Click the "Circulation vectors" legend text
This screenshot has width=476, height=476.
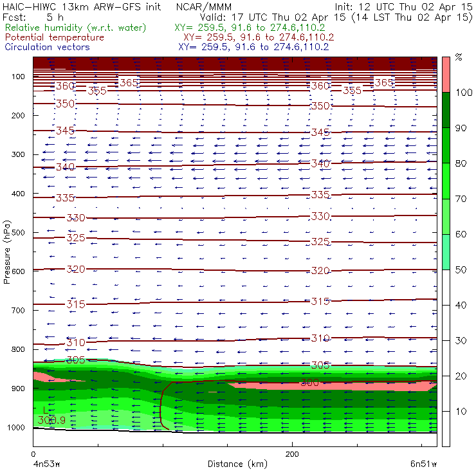(48, 47)
